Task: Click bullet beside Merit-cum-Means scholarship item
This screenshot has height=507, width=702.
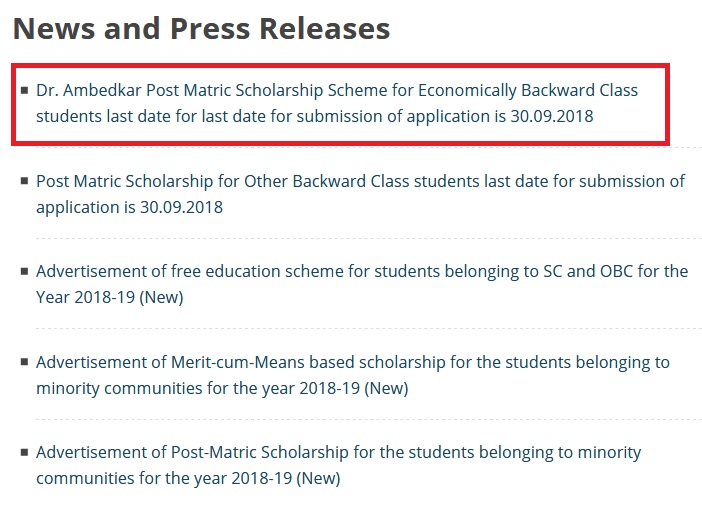Action: click(x=24, y=362)
